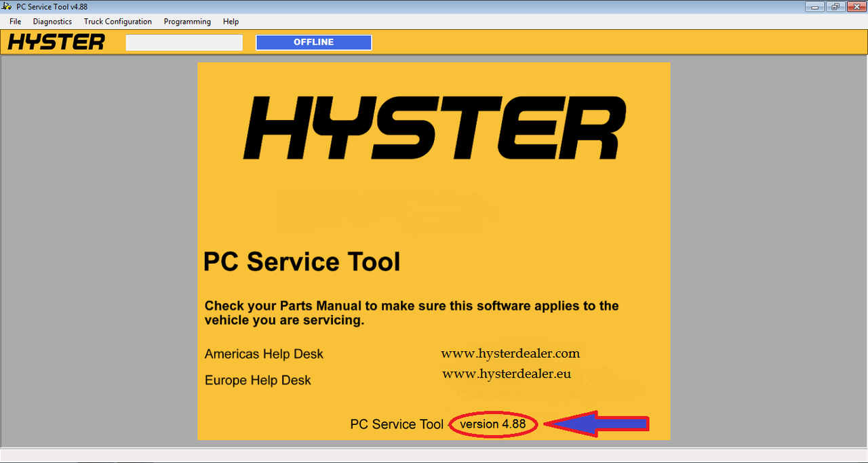Click the "Europe Help Desk" text
Screen dimensions: 868x463
258,380
